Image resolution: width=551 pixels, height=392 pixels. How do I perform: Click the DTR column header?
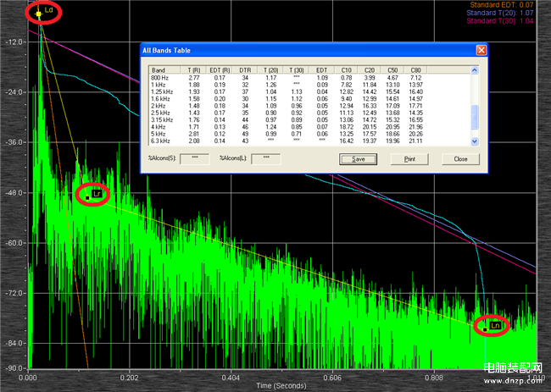pyautogui.click(x=243, y=69)
